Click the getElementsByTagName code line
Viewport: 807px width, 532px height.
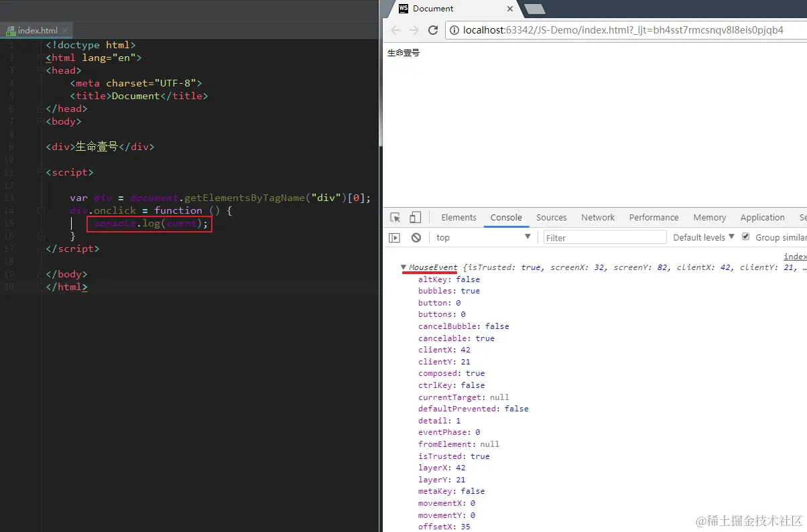(x=220, y=198)
